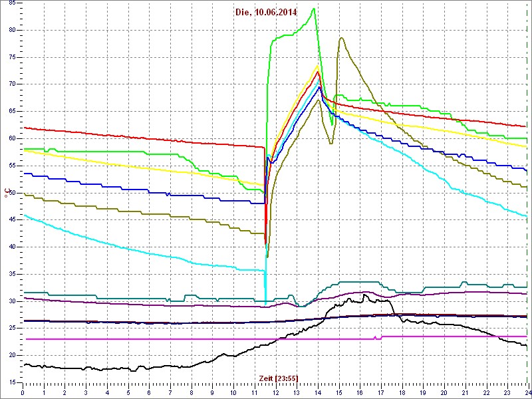Click hour 13 on the time axis
Screen dimensions: 532x399
pos(297,392)
